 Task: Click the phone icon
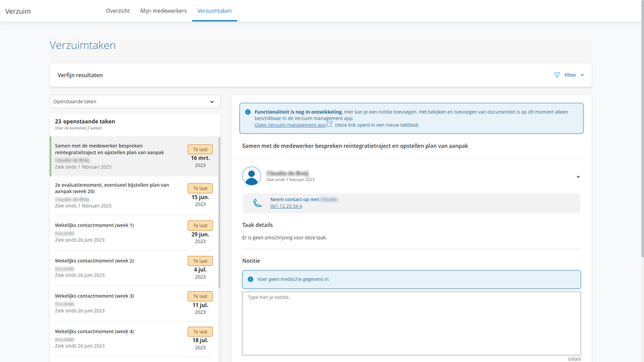click(x=257, y=203)
